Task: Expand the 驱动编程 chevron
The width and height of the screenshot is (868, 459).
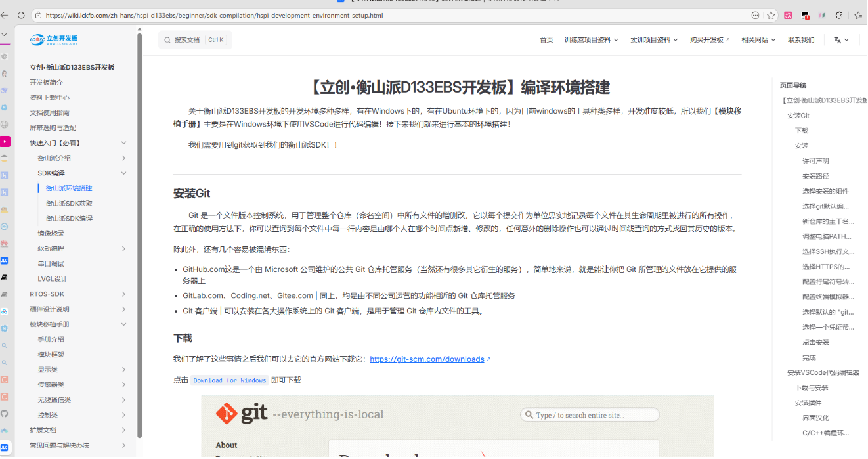Action: pos(123,249)
